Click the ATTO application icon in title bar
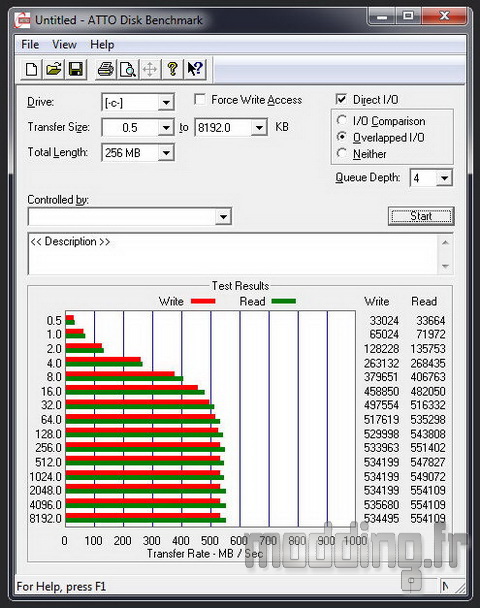Image resolution: width=480 pixels, height=608 pixels. (22, 20)
